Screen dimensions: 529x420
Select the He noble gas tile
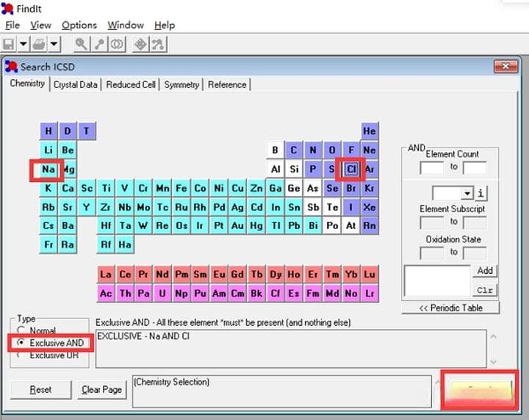370,131
